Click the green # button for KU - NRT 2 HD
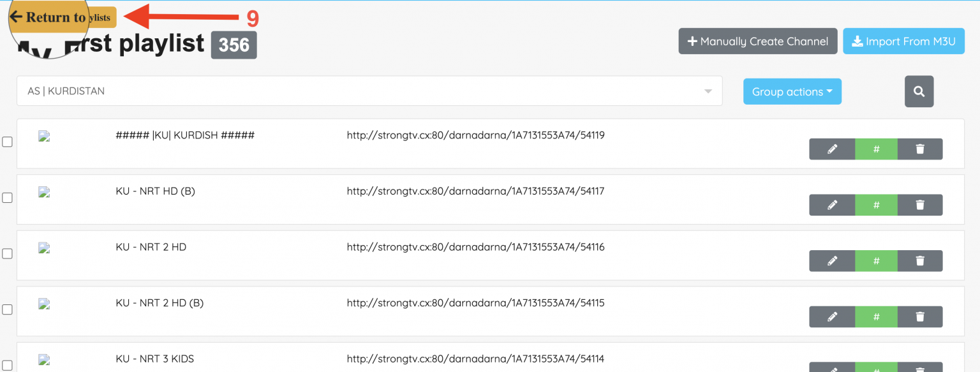Screen dimensions: 980x372 (x=876, y=261)
